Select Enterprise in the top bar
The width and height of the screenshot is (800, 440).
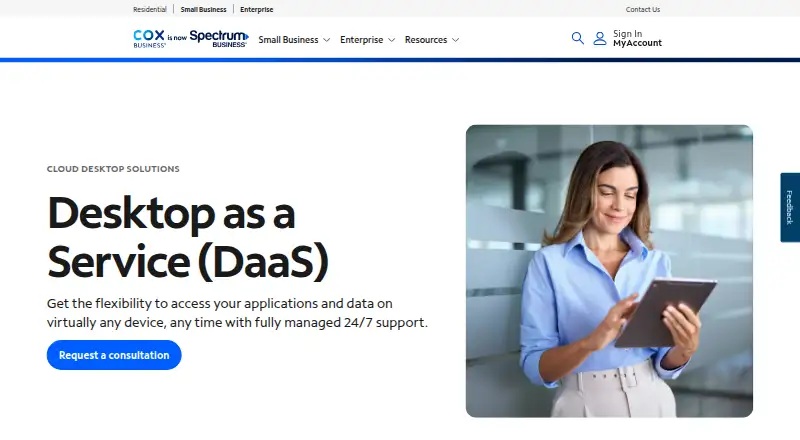257,9
